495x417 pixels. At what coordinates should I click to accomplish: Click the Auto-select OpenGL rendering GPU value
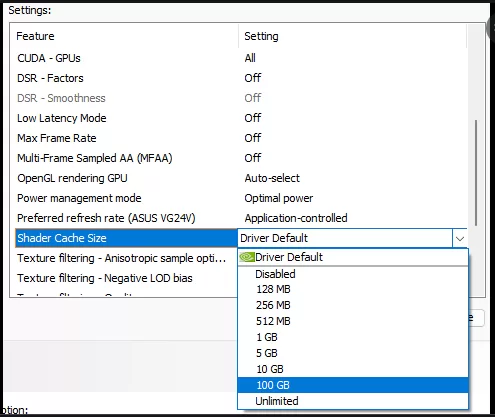point(272,178)
